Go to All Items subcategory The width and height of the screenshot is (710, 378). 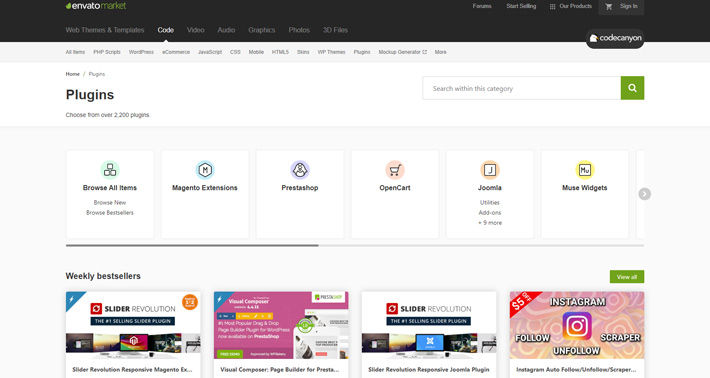pos(75,52)
